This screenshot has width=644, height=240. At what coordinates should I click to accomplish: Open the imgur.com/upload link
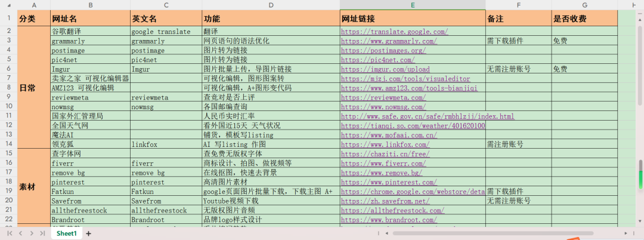(x=385, y=69)
